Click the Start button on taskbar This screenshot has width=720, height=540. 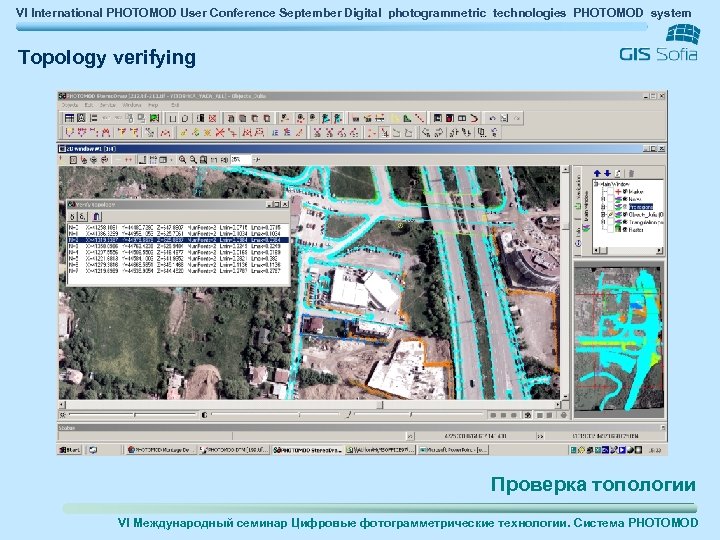(x=70, y=450)
